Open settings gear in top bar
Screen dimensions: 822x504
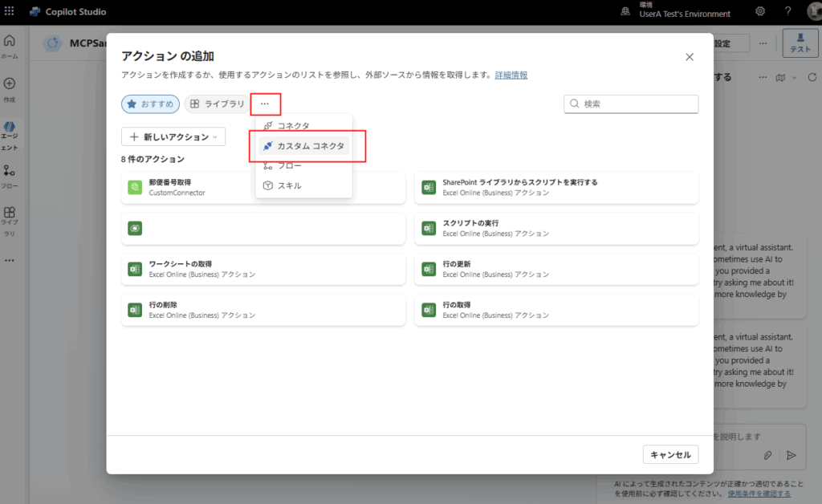click(760, 11)
